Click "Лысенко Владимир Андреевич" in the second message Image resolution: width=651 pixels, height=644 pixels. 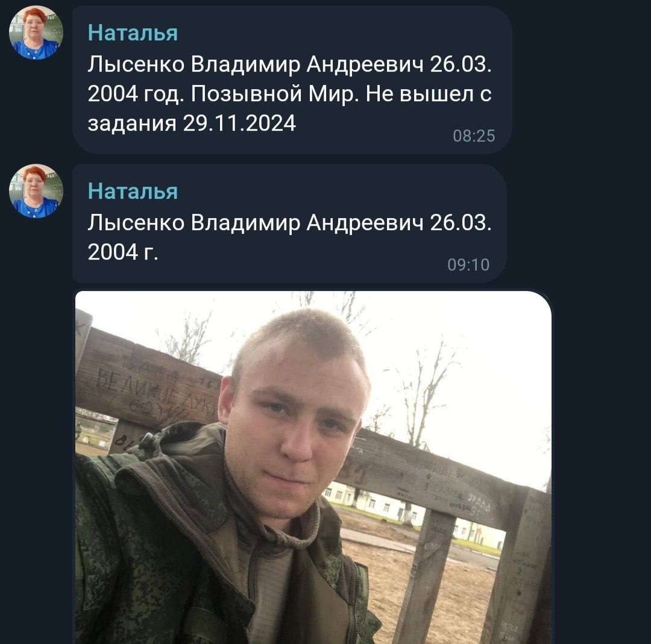(x=256, y=224)
